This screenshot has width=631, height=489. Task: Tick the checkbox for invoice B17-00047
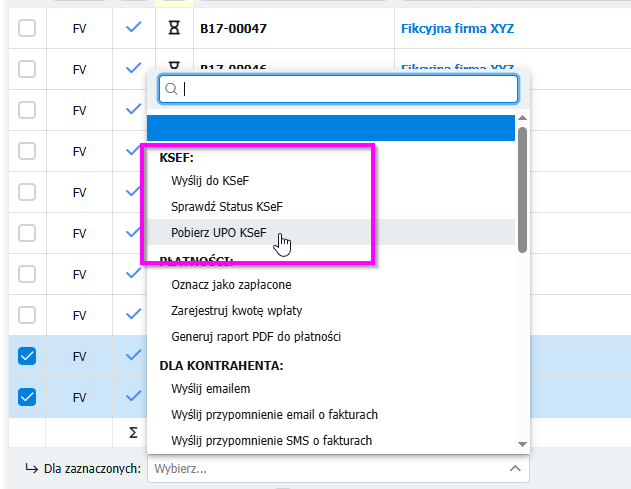click(27, 29)
